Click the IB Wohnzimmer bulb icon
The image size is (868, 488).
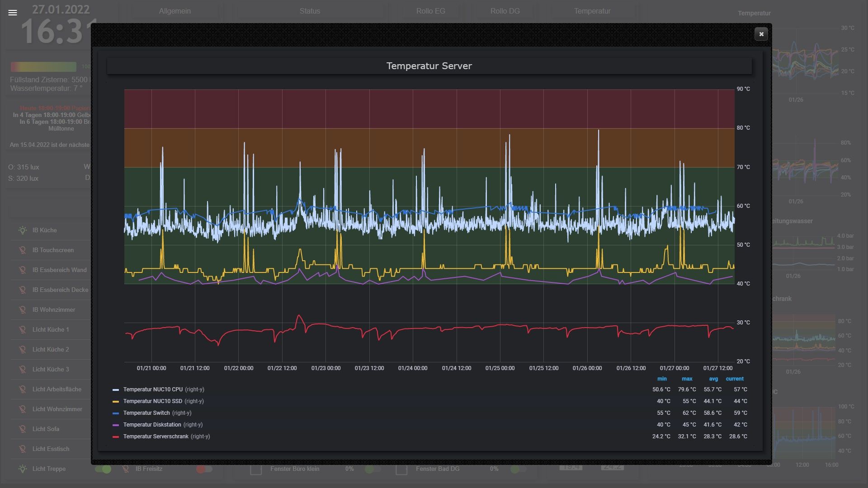click(x=22, y=310)
